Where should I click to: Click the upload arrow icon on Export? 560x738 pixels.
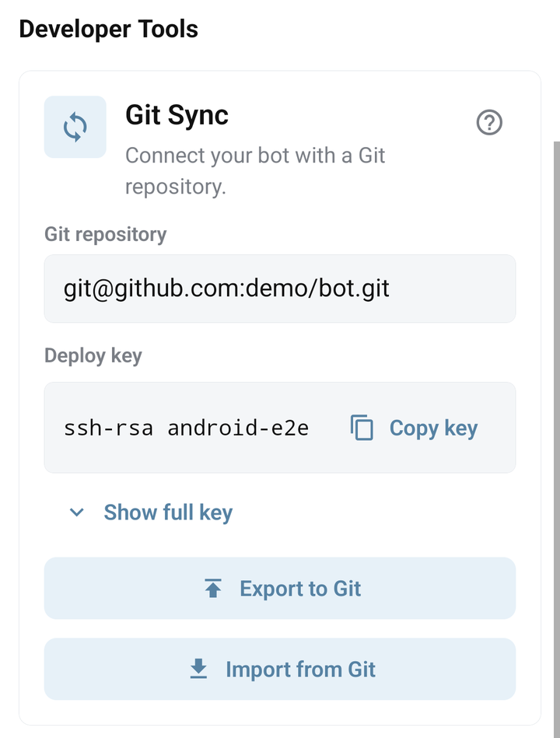click(213, 588)
